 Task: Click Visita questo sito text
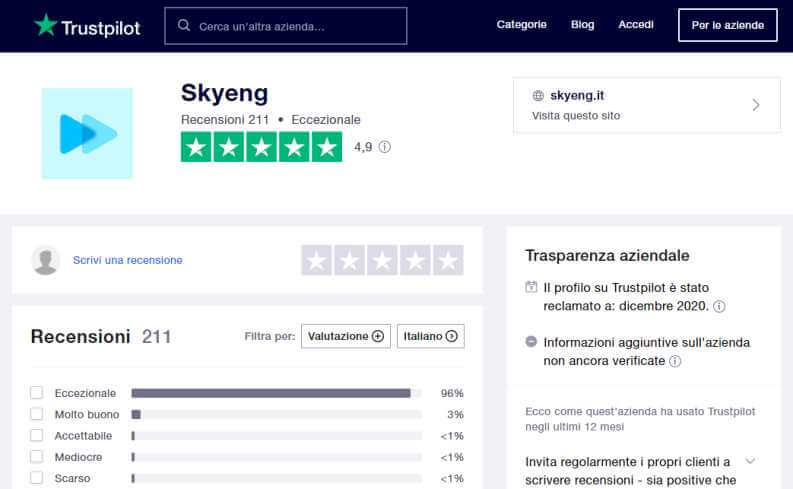tap(576, 116)
